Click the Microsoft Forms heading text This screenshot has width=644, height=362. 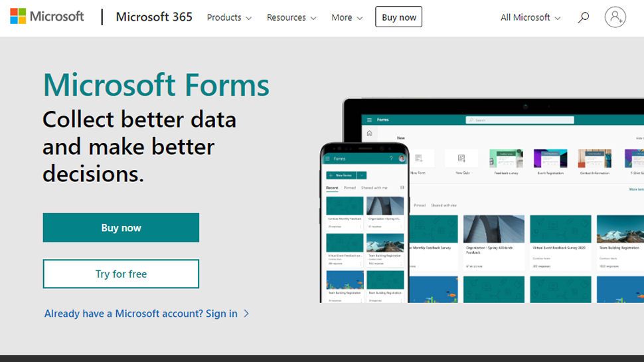point(156,85)
